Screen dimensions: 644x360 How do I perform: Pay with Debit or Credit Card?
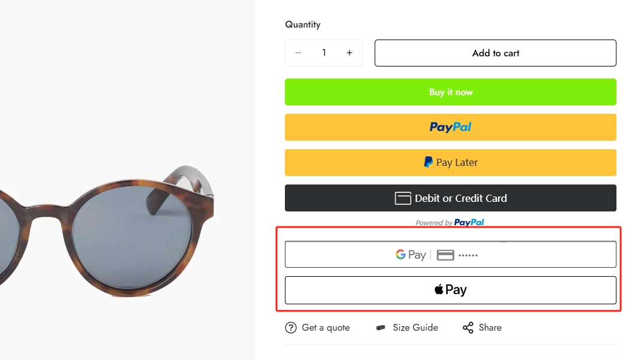click(451, 198)
